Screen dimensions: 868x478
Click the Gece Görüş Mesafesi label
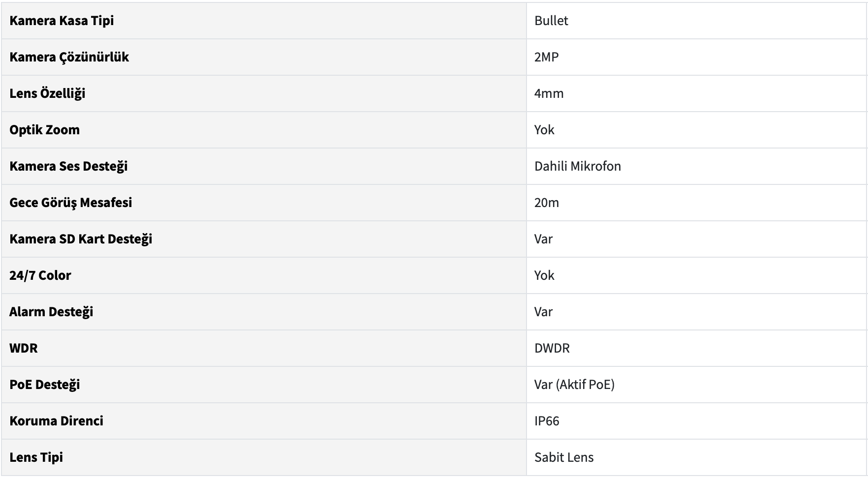point(70,203)
